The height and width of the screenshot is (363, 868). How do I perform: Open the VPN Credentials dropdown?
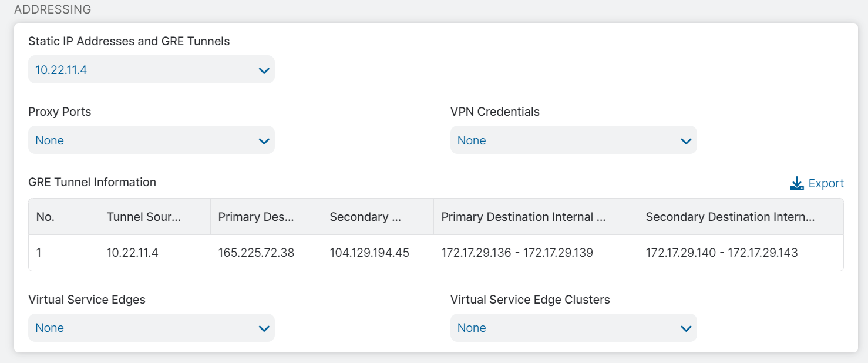[x=573, y=140]
